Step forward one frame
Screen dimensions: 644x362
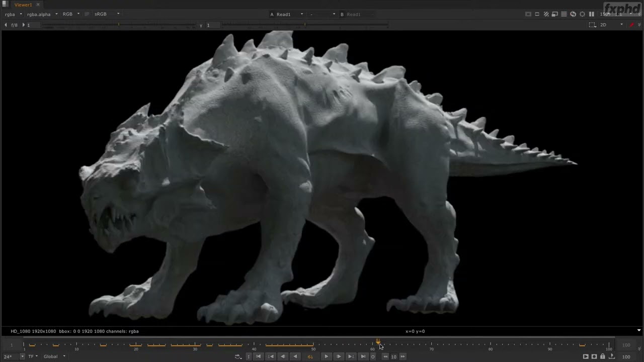339,356
